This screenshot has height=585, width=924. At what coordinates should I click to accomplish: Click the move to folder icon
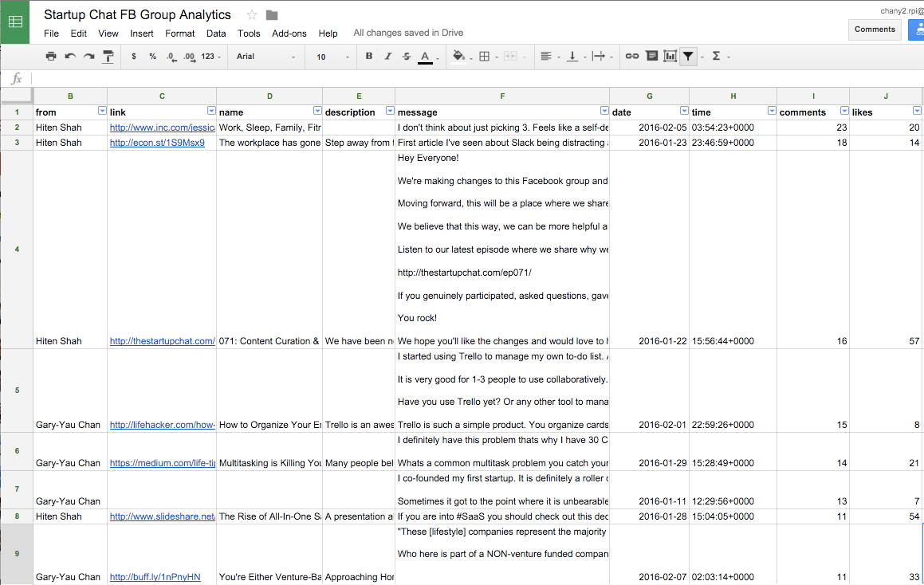coord(272,14)
